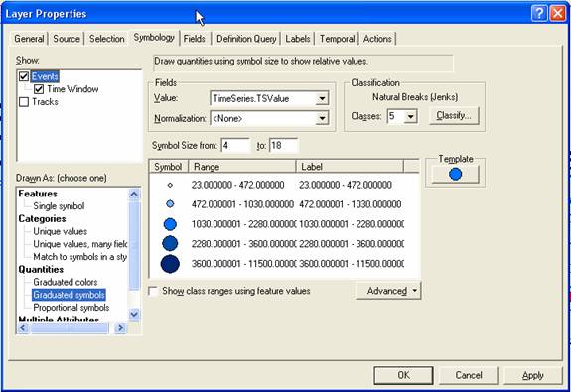This screenshot has height=392, width=571.
Task: Click the Symbol Size to field
Action: click(x=283, y=145)
